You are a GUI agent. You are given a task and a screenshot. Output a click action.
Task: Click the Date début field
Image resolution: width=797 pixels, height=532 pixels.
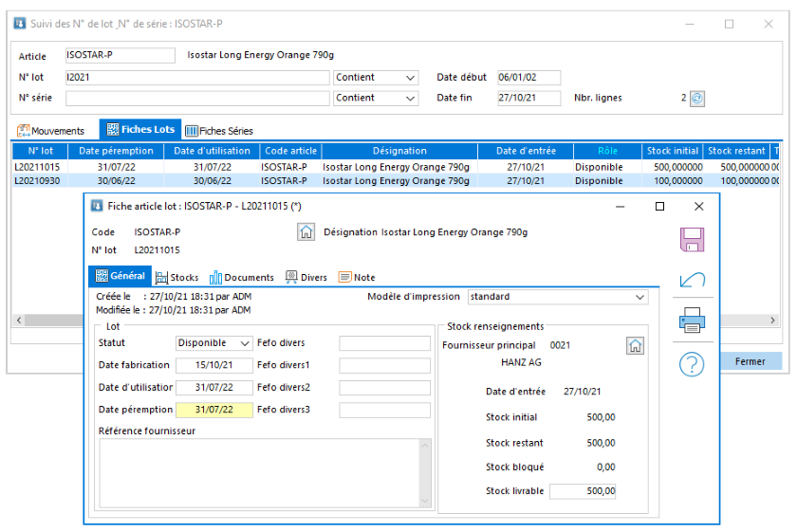pyautogui.click(x=528, y=77)
